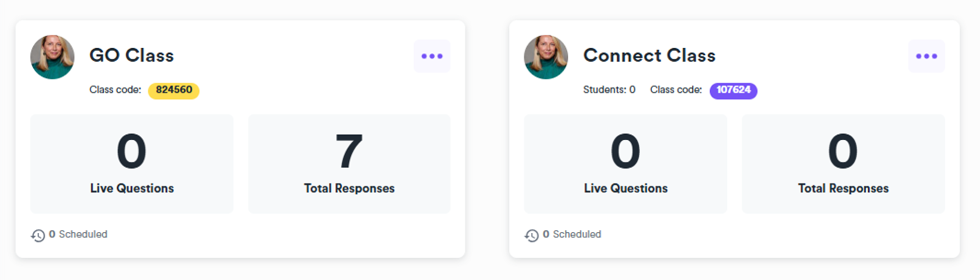Click "0 Scheduled" text in GO Class

tap(78, 234)
